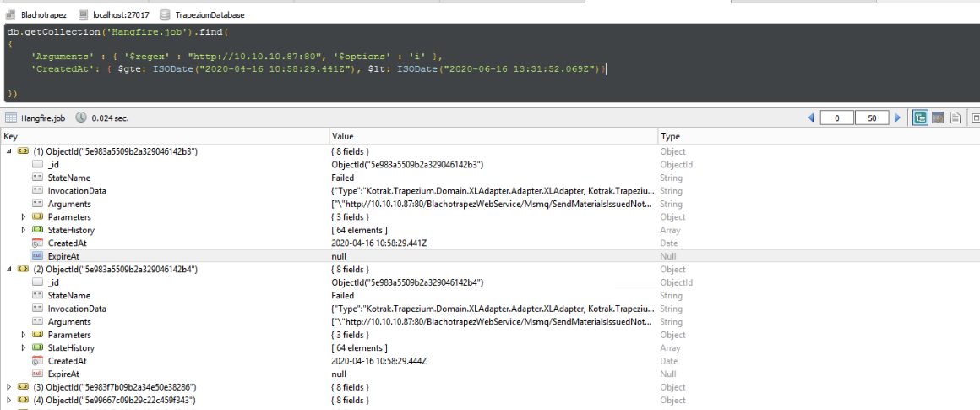Click the object icon of Parameters in document (2)

[x=37, y=335]
